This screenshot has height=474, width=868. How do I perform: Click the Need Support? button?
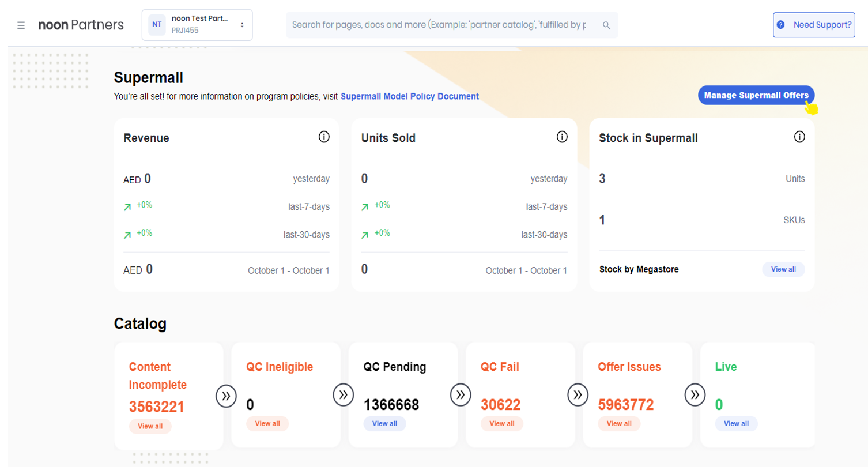click(814, 25)
